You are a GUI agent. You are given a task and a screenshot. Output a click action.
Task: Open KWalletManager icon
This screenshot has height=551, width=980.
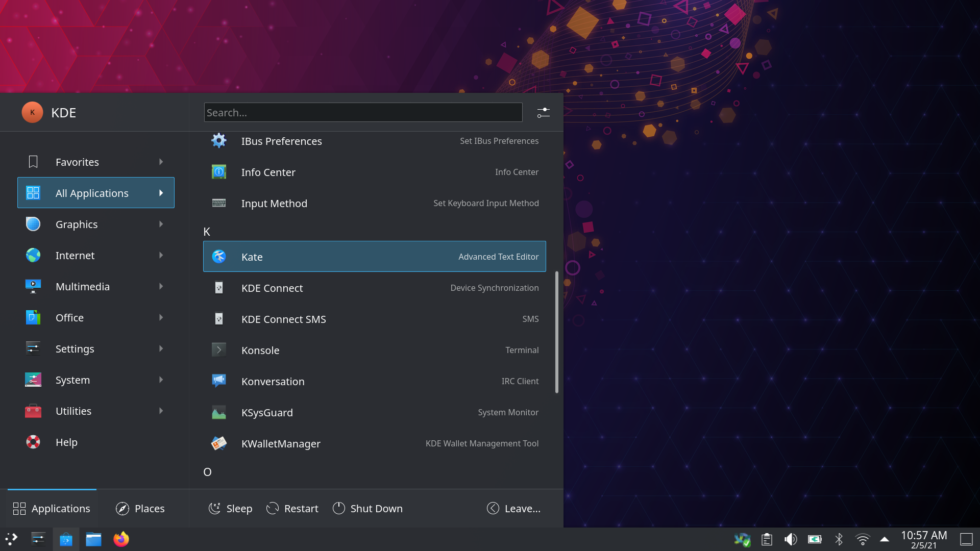coord(219,443)
